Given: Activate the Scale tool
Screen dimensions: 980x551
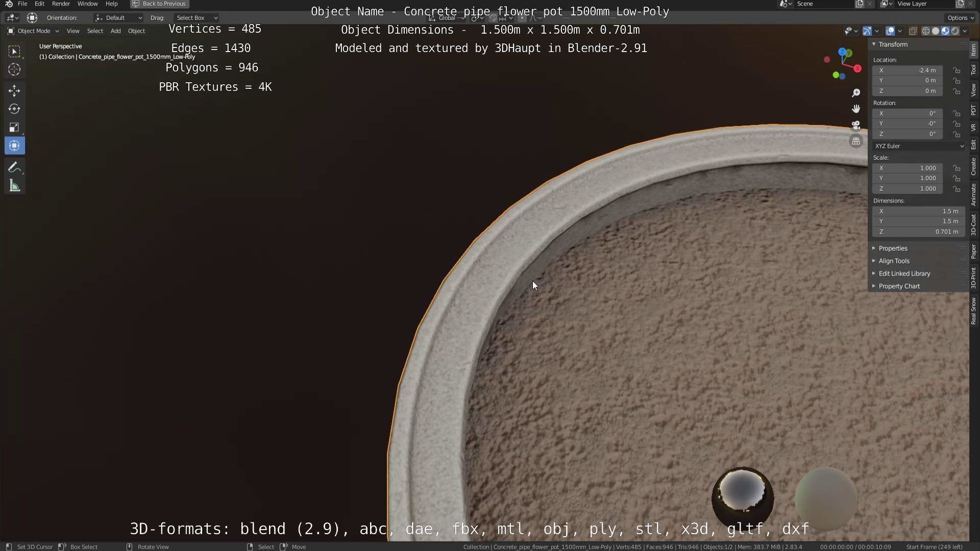Looking at the screenshot, I should click(x=14, y=128).
